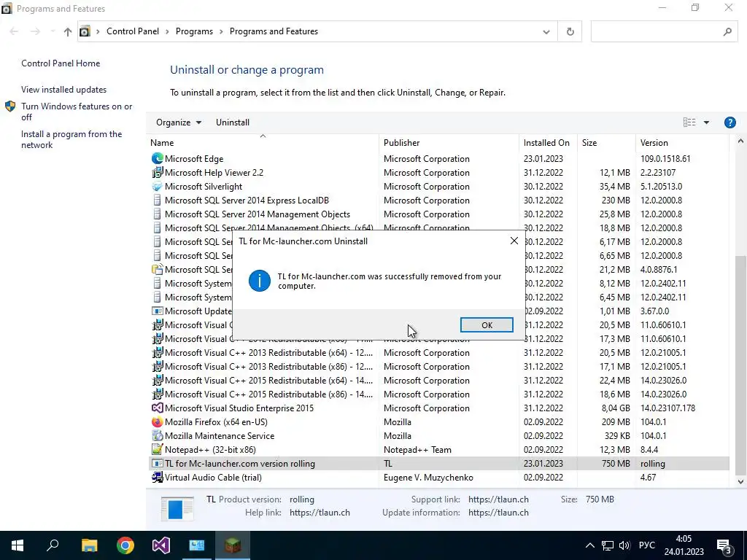Open Control Panel Home link
Image resolution: width=747 pixels, height=560 pixels.
click(61, 63)
